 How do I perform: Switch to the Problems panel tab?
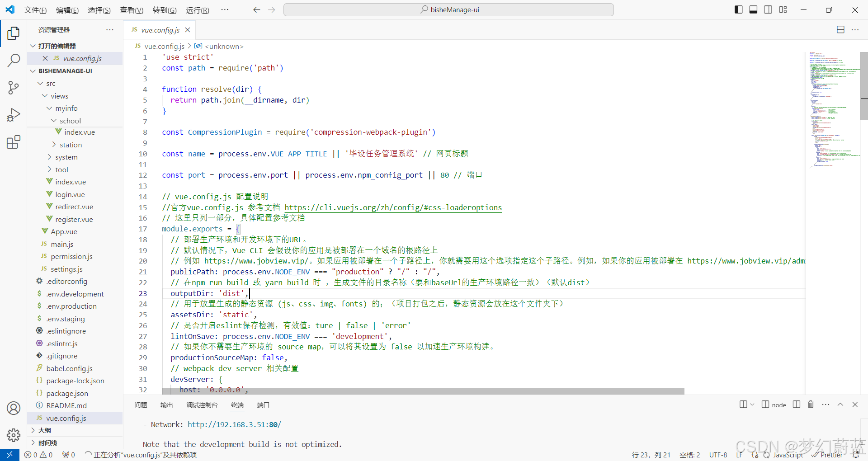pos(141,405)
